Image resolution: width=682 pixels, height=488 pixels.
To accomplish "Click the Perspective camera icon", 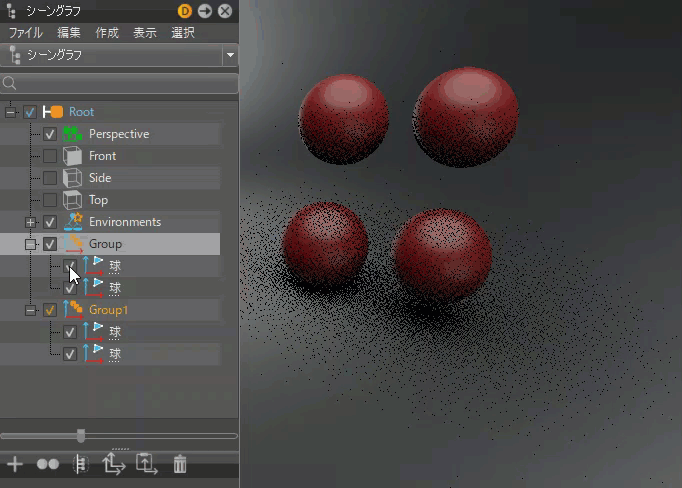I will pyautogui.click(x=72, y=134).
